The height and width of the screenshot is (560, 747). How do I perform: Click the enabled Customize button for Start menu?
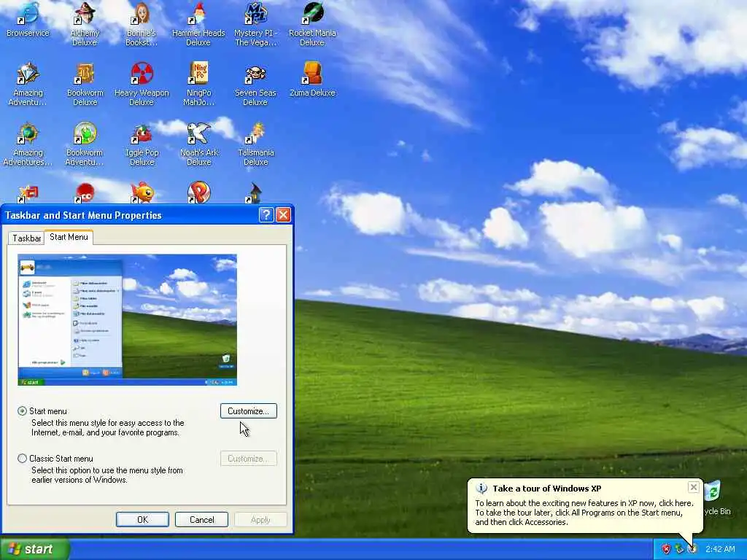click(249, 411)
